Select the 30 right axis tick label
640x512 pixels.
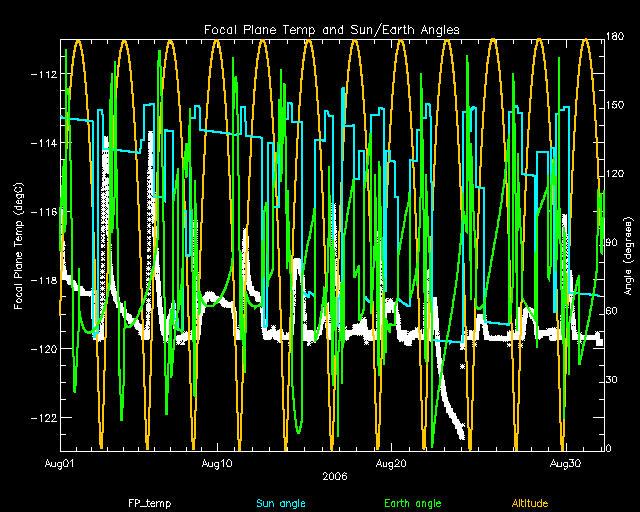tap(613, 379)
